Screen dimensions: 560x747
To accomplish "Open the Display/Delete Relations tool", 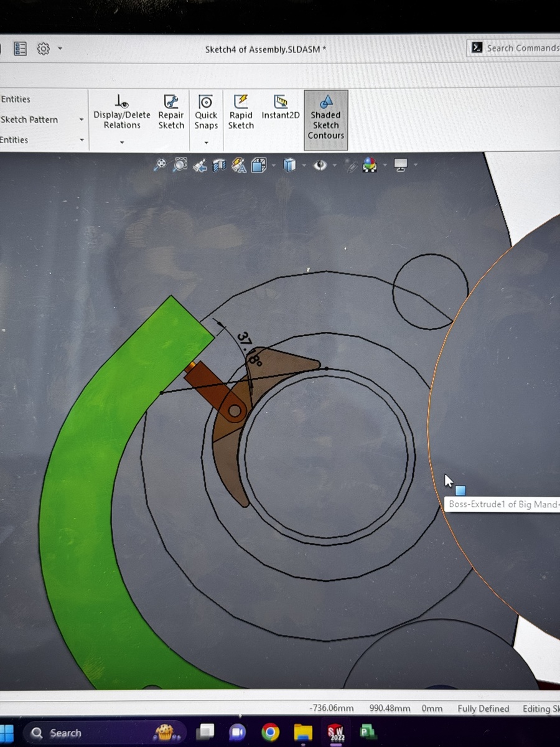I will click(122, 112).
